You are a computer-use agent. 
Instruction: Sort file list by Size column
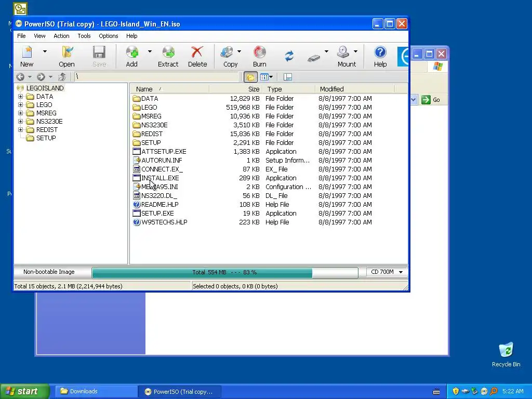pos(236,89)
